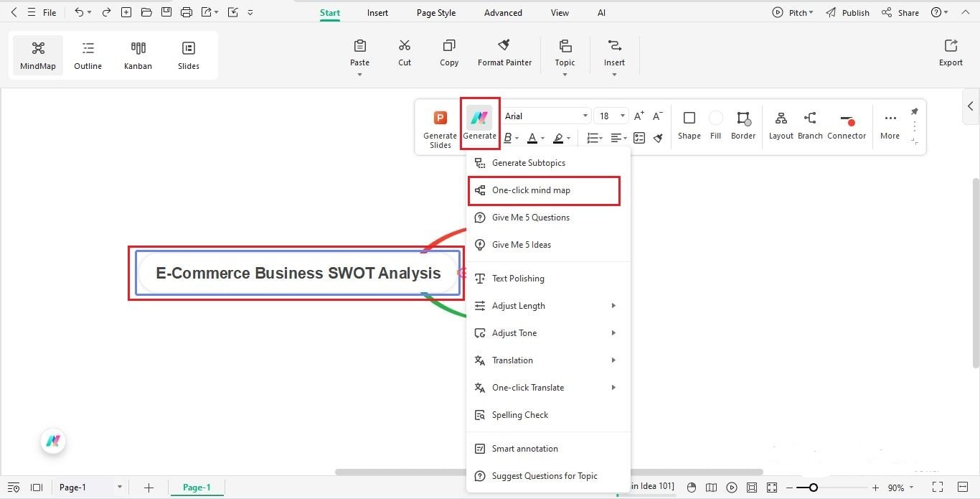Open the Branch styling tool
980x499 pixels.
click(810, 123)
